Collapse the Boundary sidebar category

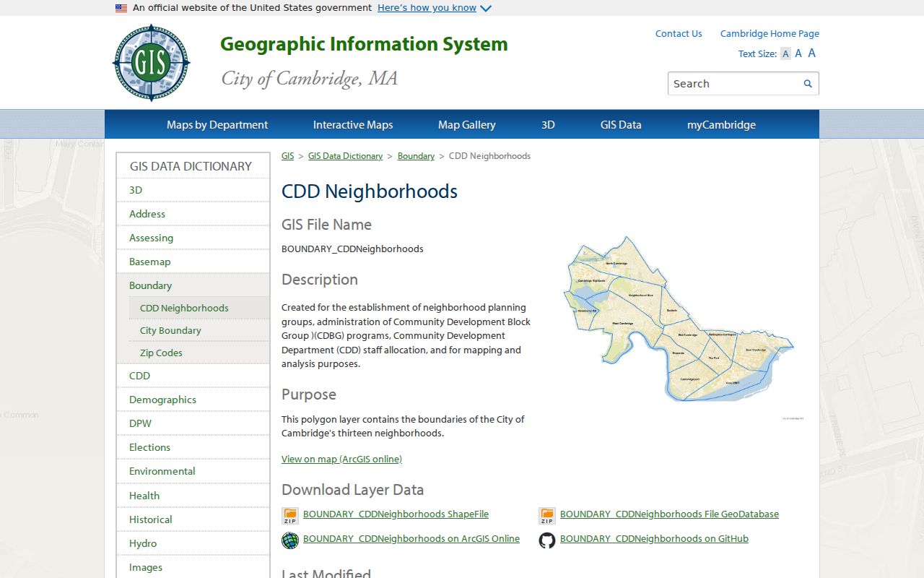coord(193,285)
